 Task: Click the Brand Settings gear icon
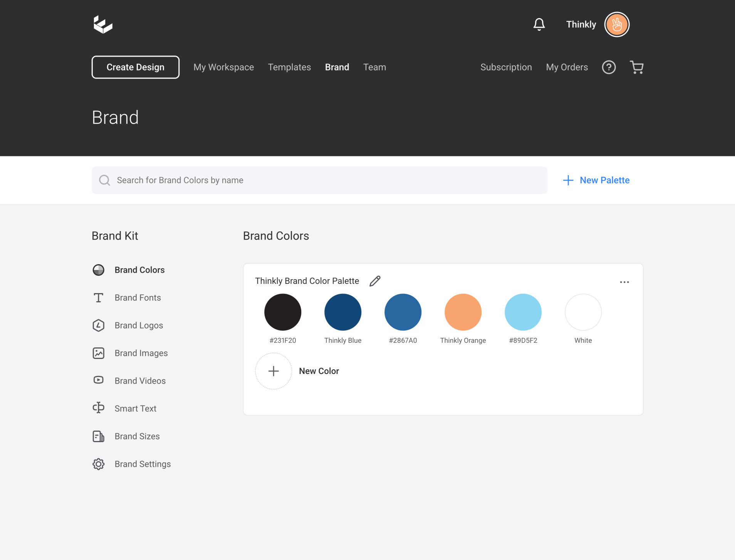click(x=99, y=464)
